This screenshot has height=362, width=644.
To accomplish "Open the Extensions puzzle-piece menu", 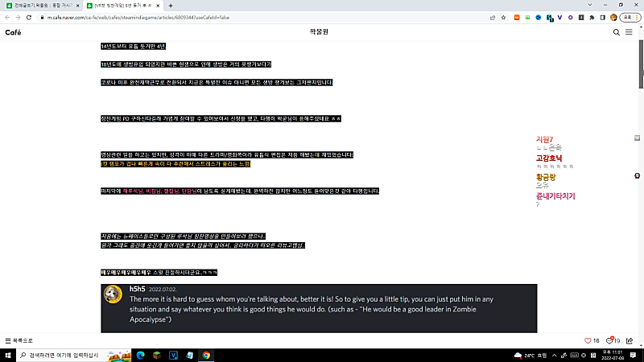I will tap(592, 18).
